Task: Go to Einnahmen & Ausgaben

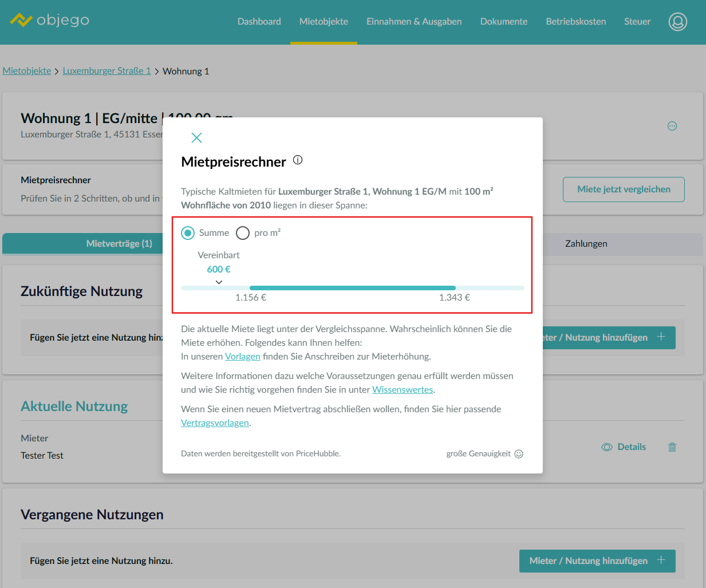Action: [x=414, y=22]
